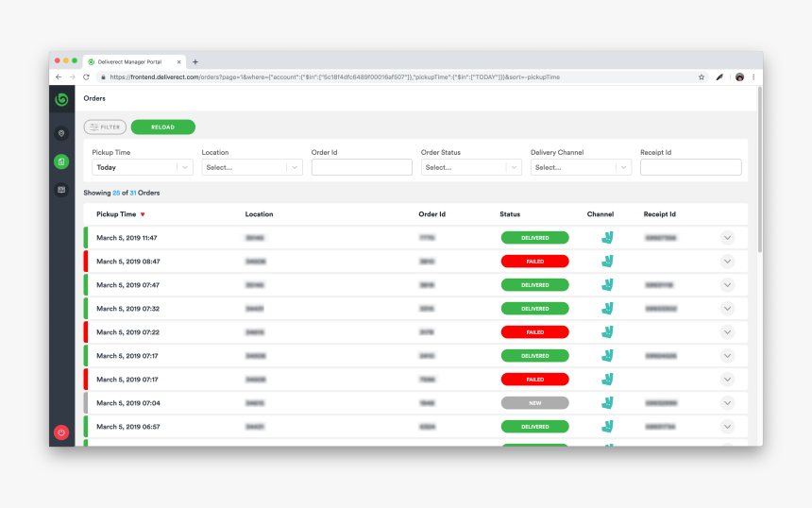Click the browser address bar URL
812x508 pixels.
(334, 77)
